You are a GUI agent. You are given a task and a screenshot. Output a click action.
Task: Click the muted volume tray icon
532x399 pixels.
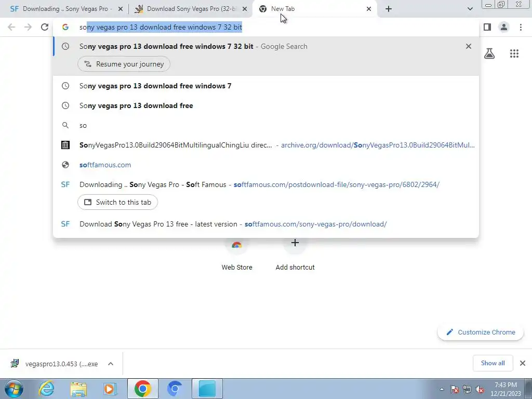click(480, 389)
